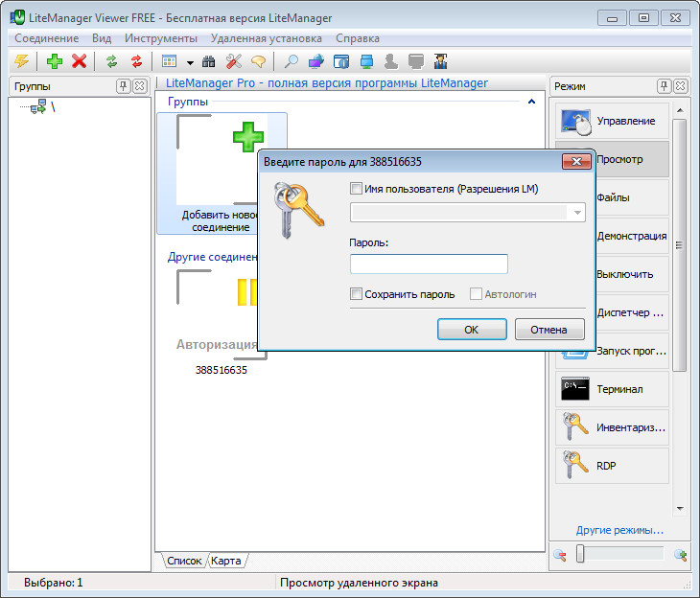Click the red X delete connection icon

click(79, 61)
